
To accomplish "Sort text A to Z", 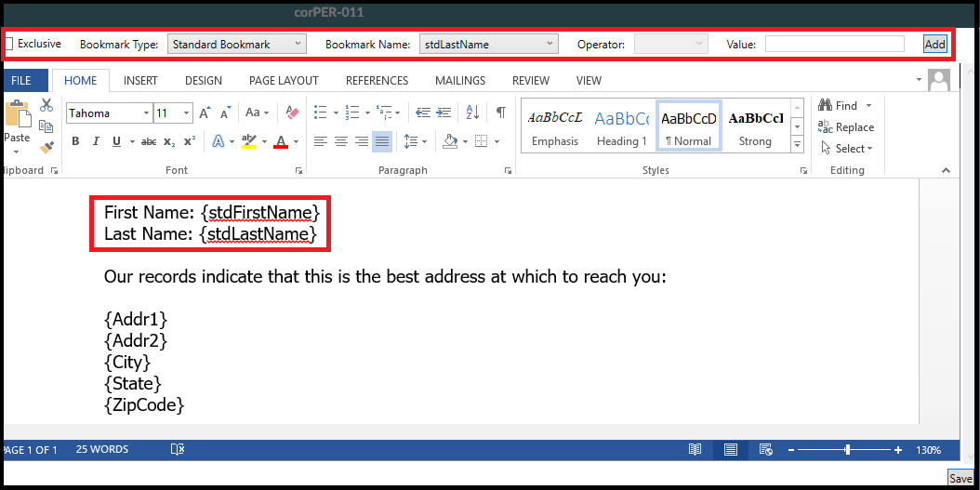I will tap(473, 113).
